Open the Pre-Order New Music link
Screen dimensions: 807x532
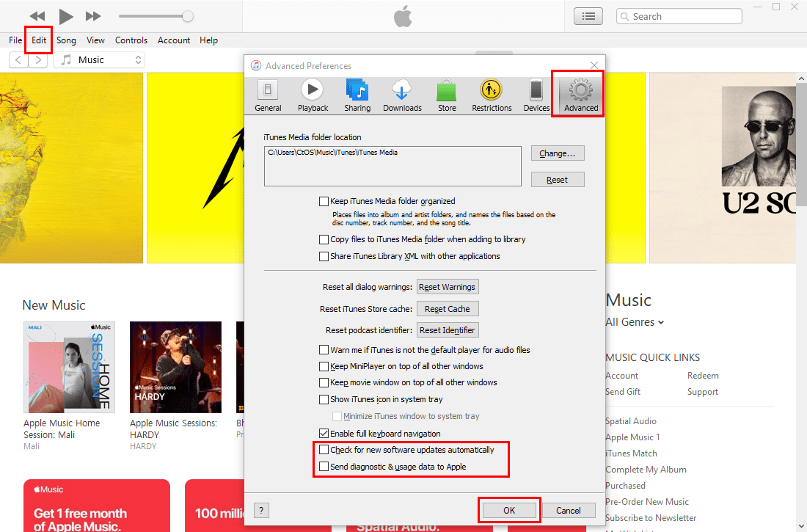[647, 502]
